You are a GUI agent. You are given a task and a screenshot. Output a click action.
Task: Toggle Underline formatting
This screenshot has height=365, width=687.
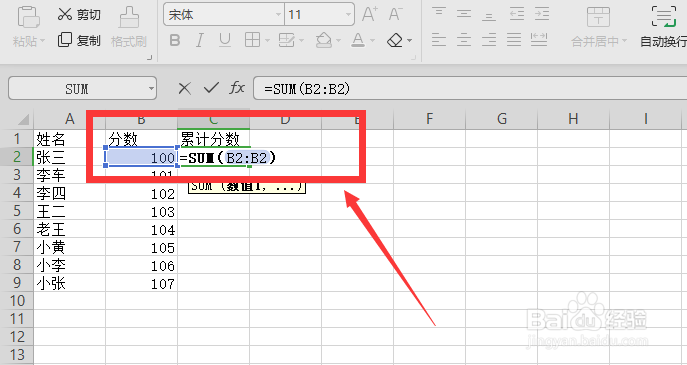pyautogui.click(x=225, y=40)
